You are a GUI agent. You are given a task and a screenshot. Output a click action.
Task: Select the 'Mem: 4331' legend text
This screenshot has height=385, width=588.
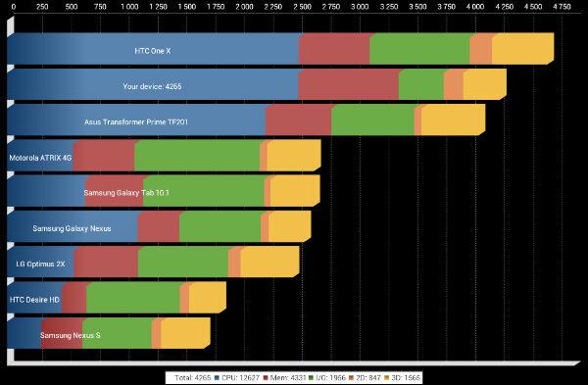pyautogui.click(x=288, y=377)
